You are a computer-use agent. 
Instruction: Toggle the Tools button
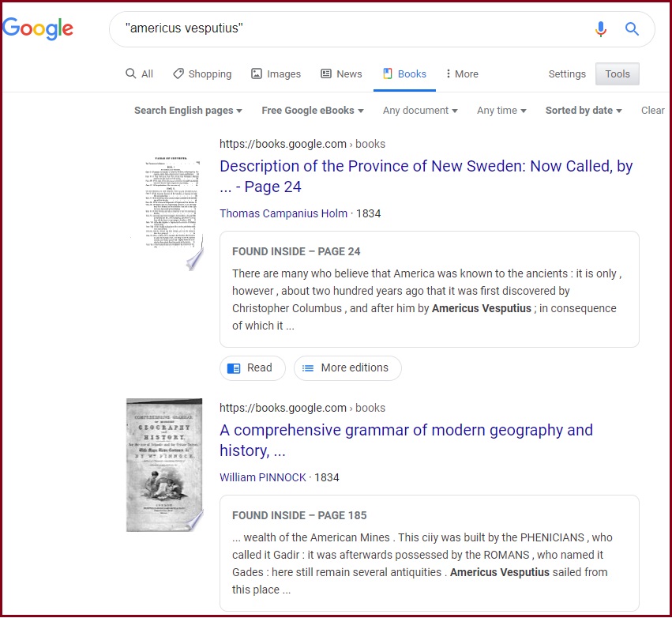pyautogui.click(x=618, y=73)
